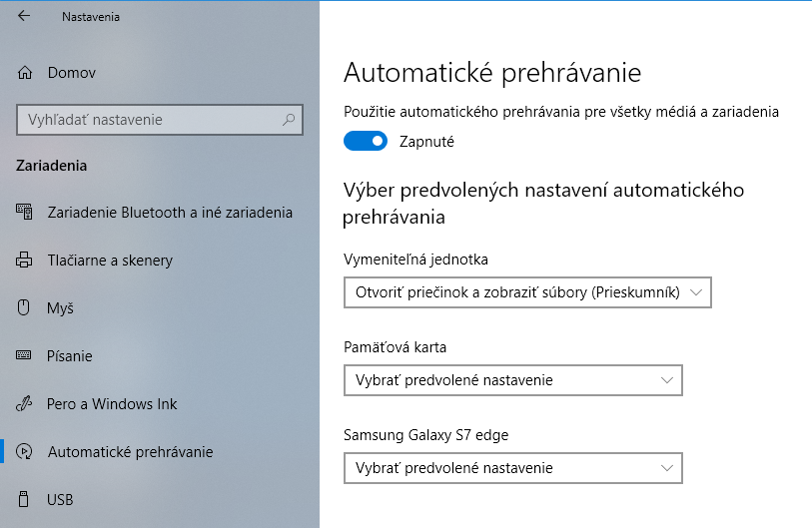Screen dimensions: 812x528
Task: Click the Bluetooth devices keyboard icon
Action: (25, 212)
